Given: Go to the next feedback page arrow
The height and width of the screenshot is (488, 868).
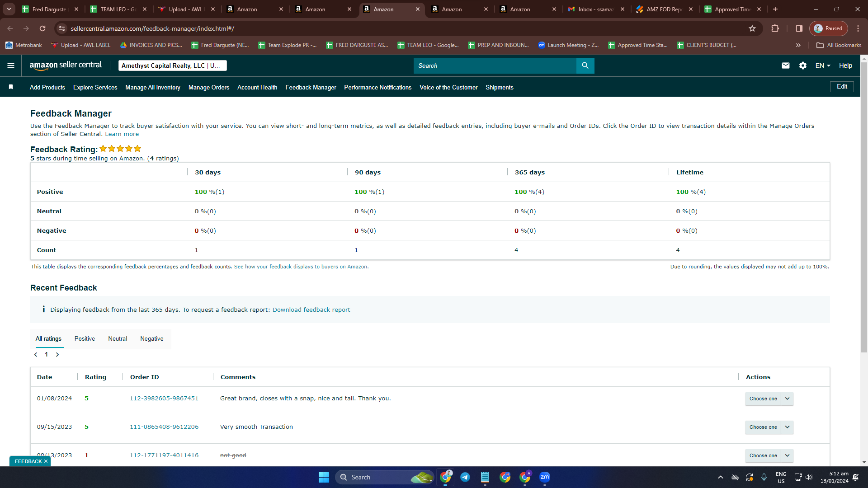Looking at the screenshot, I should (x=57, y=355).
